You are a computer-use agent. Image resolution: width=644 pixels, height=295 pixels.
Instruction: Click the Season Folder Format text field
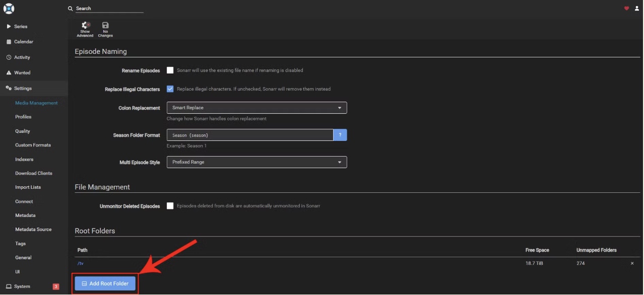pos(250,135)
